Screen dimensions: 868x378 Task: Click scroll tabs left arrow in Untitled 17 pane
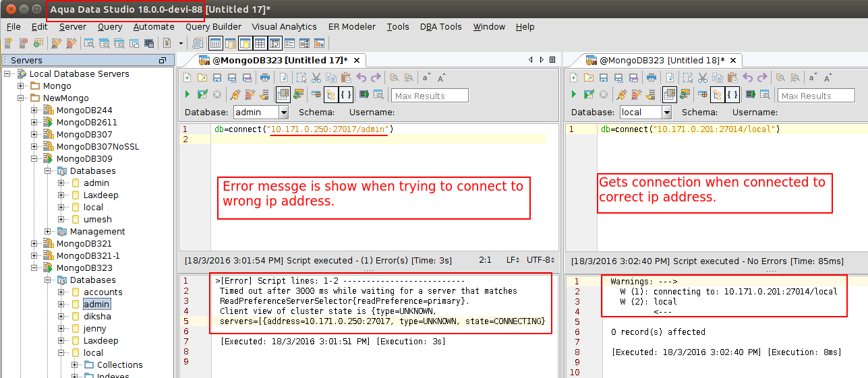coord(531,60)
